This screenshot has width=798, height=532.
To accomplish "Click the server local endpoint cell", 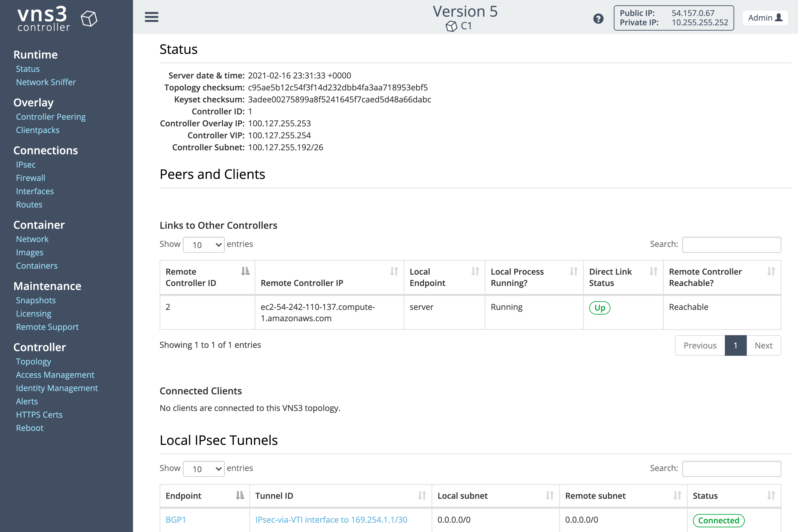I will coord(444,313).
